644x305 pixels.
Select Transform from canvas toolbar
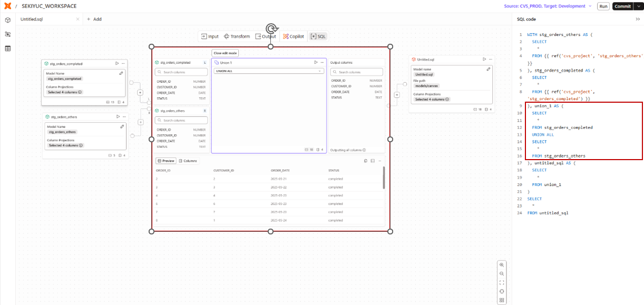coord(237,36)
